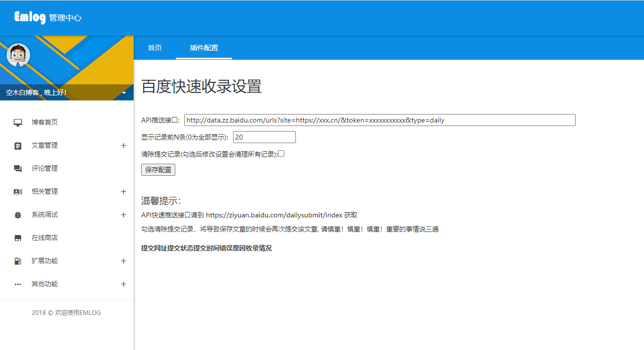644x350 pixels.
Task: Open the user greeting dropdown arrow
Action: (x=124, y=93)
